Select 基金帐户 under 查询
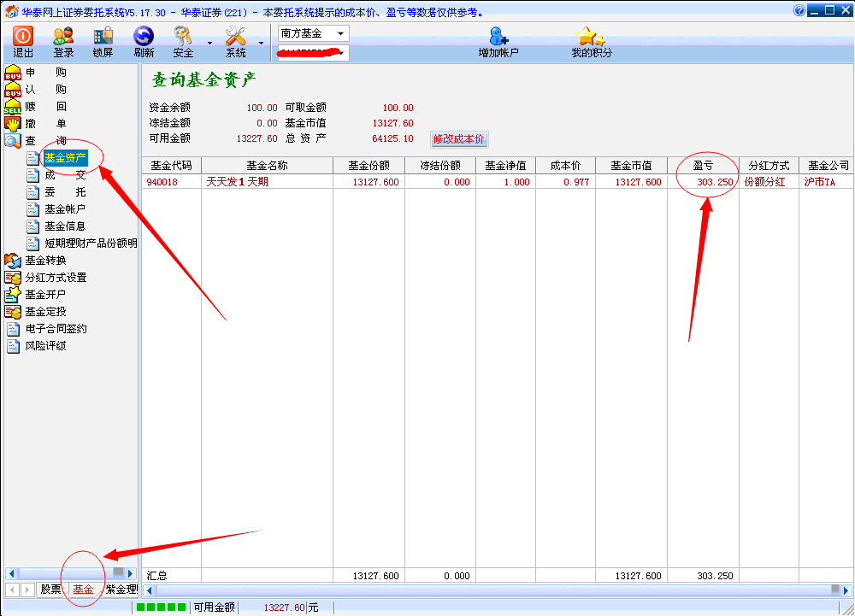855x616 pixels. 65,209
